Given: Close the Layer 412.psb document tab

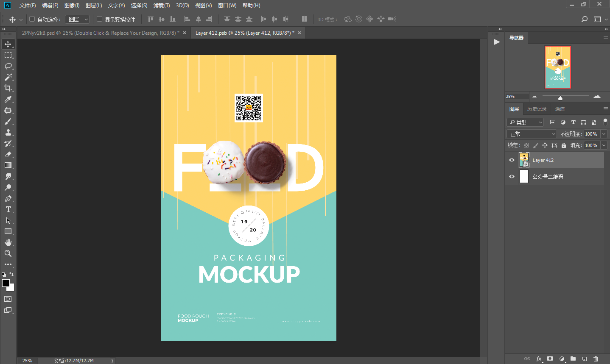Looking at the screenshot, I should tap(299, 33).
